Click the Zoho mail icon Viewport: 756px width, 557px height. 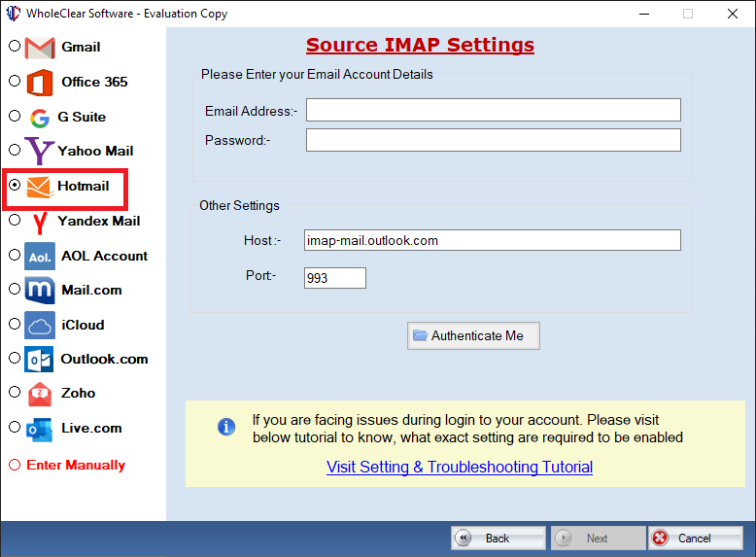click(40, 394)
